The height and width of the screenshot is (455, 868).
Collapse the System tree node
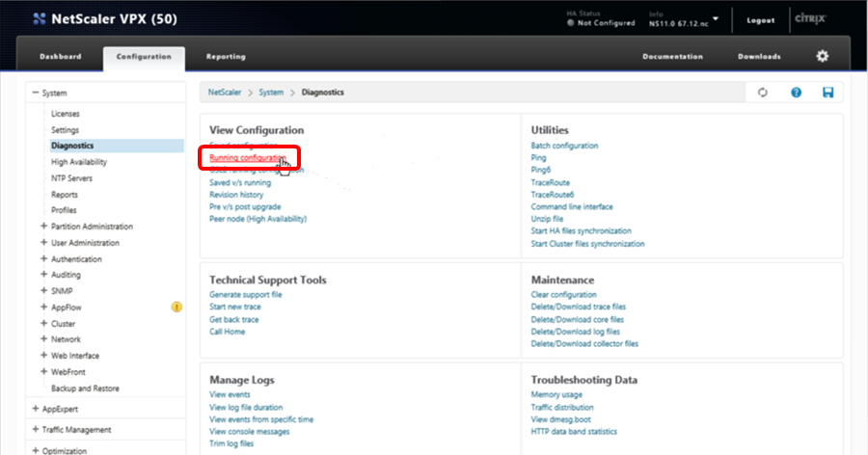36,93
